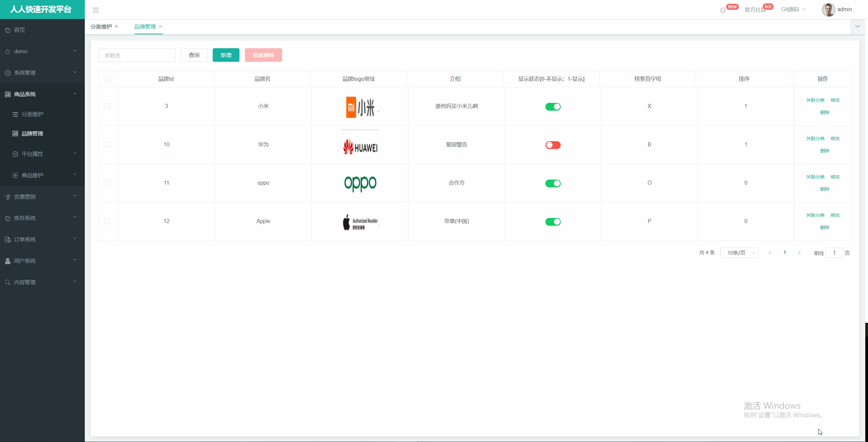Open 分类维护 in the sidebar menu
This screenshot has height=442, width=868.
click(x=32, y=114)
